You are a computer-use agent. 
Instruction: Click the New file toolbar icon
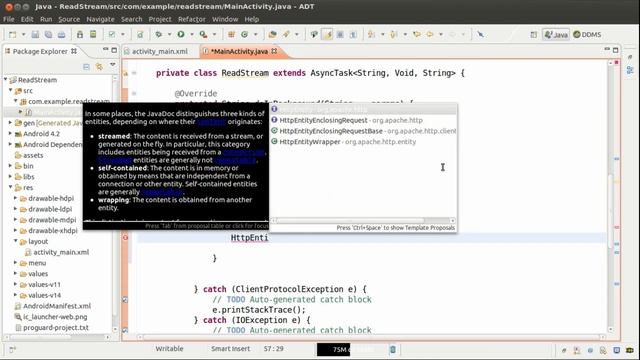13,35
